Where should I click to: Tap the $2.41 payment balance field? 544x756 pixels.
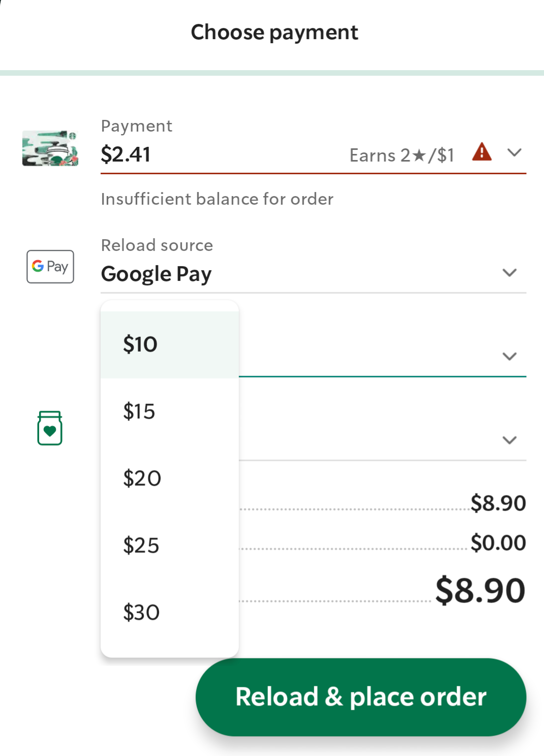coord(313,145)
